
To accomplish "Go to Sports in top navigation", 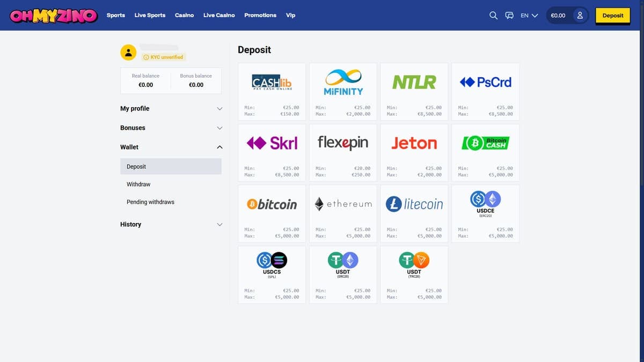I will click(115, 15).
